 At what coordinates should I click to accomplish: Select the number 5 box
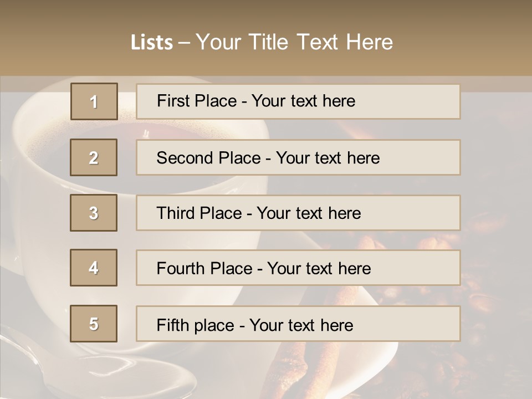pyautogui.click(x=94, y=324)
